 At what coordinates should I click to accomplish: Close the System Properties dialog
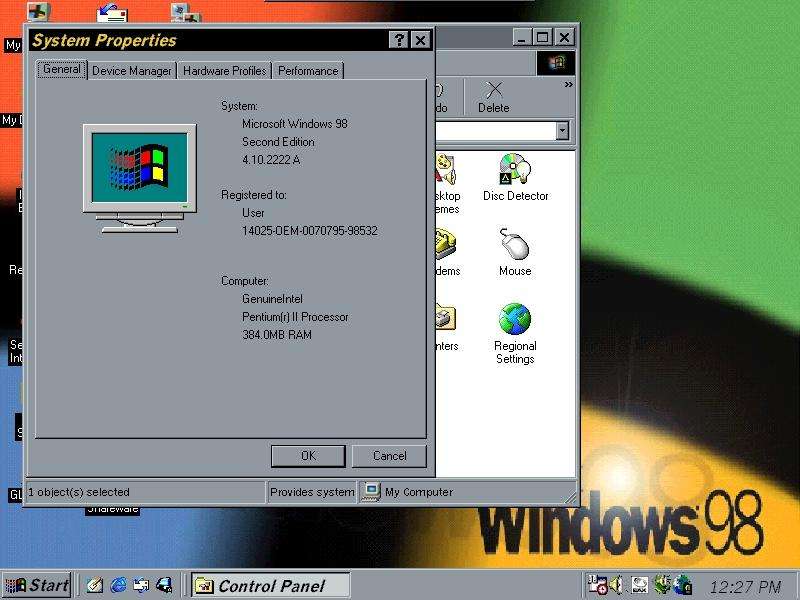(x=420, y=40)
